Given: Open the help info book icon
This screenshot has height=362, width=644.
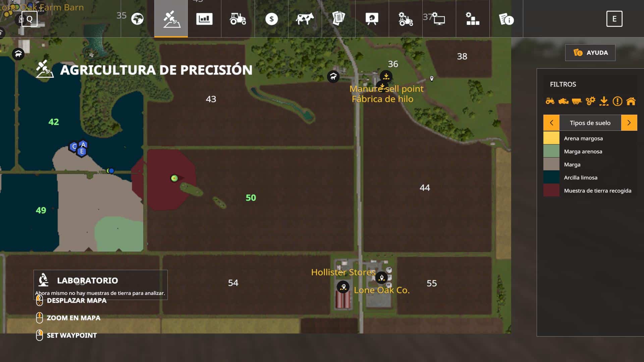Looking at the screenshot, I should [x=506, y=19].
